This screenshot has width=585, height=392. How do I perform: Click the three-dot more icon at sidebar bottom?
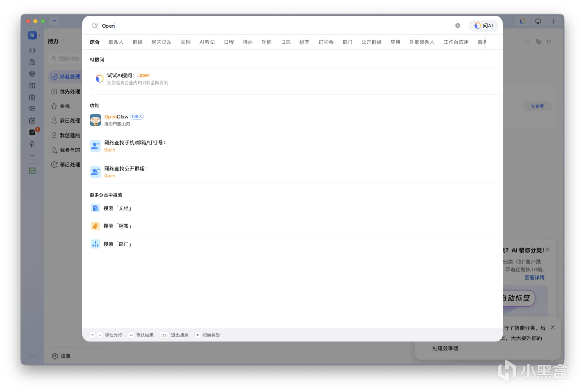click(32, 356)
